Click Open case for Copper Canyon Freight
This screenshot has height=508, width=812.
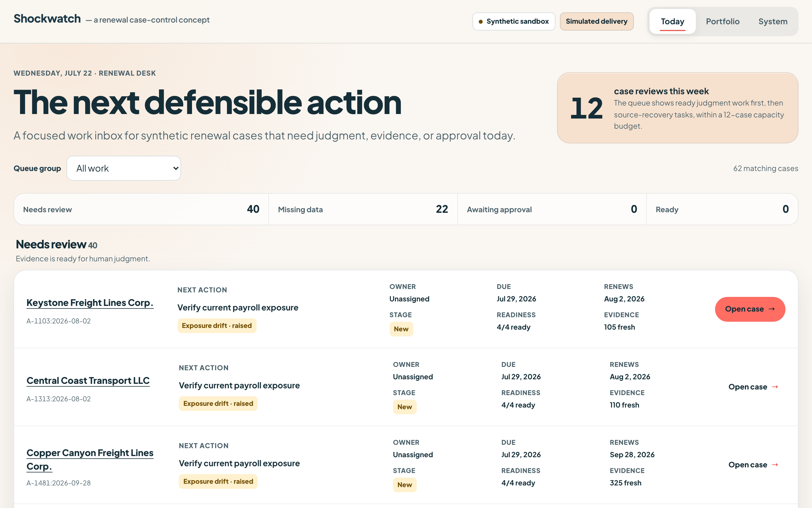(753, 465)
